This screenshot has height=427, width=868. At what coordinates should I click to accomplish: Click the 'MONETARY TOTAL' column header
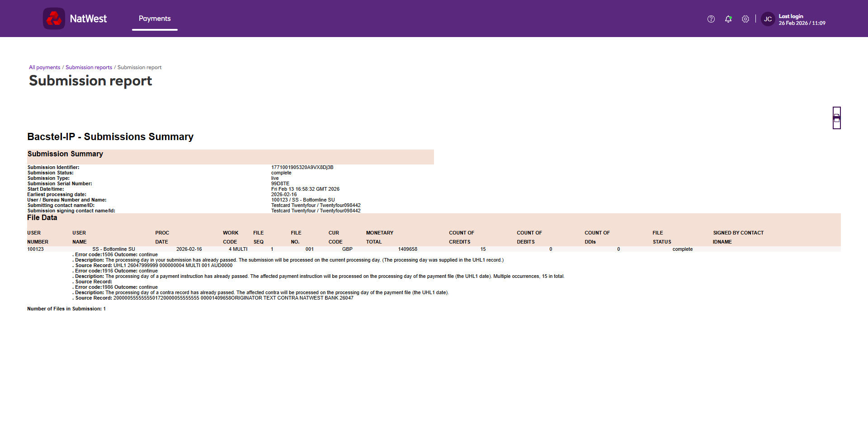pyautogui.click(x=380, y=237)
